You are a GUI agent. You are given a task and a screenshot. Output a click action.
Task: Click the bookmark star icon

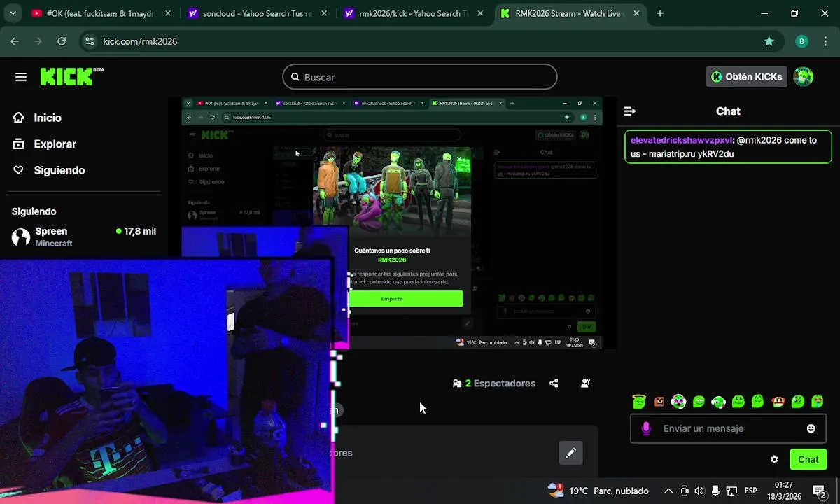pyautogui.click(x=769, y=41)
